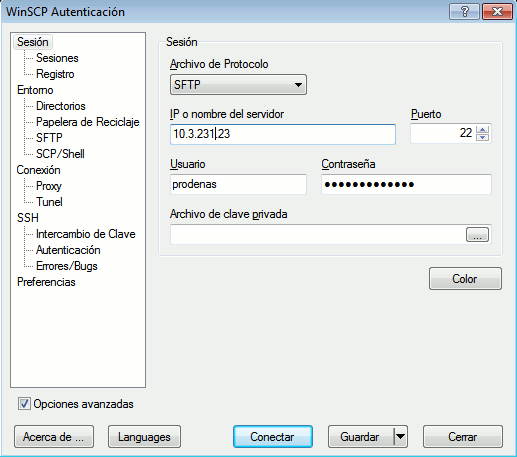Select the Sesión tree node
The height and width of the screenshot is (457, 517).
click(x=33, y=42)
